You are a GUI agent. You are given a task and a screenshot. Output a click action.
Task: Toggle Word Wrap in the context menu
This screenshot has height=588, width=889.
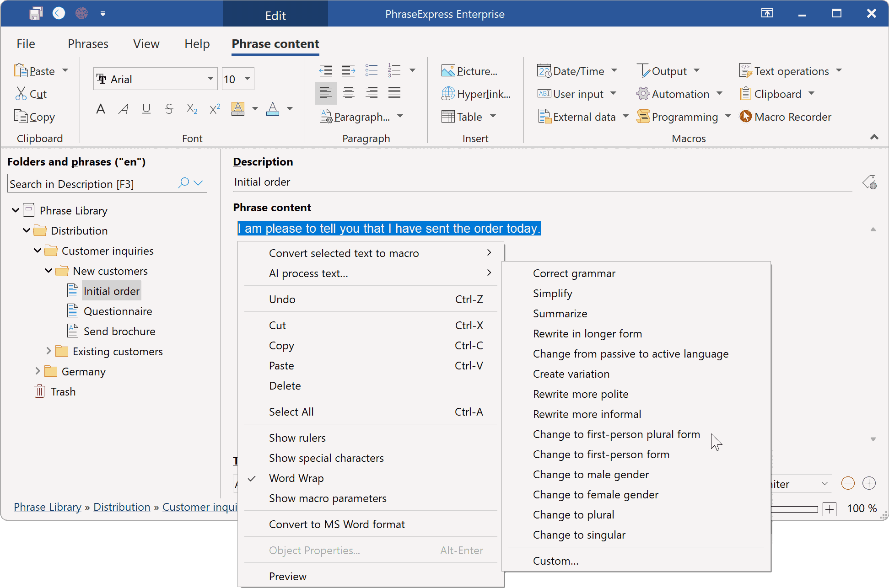[x=296, y=478]
